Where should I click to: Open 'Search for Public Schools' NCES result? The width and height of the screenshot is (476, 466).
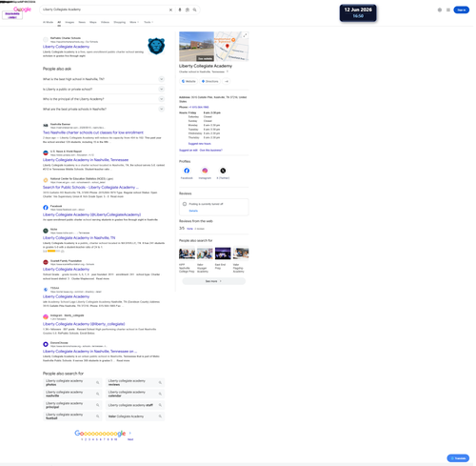(90, 187)
